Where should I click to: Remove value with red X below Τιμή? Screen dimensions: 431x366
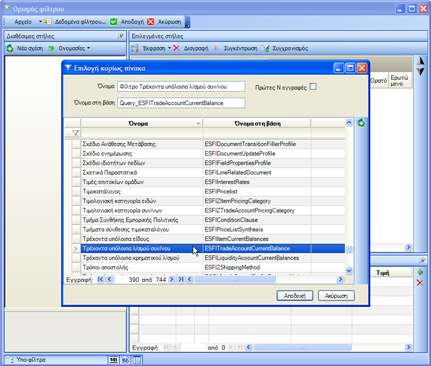click(x=420, y=283)
